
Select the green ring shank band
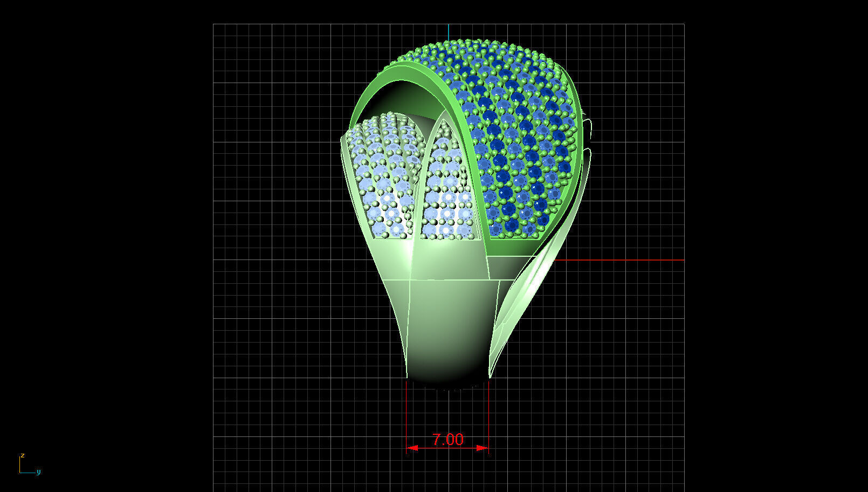(x=447, y=329)
